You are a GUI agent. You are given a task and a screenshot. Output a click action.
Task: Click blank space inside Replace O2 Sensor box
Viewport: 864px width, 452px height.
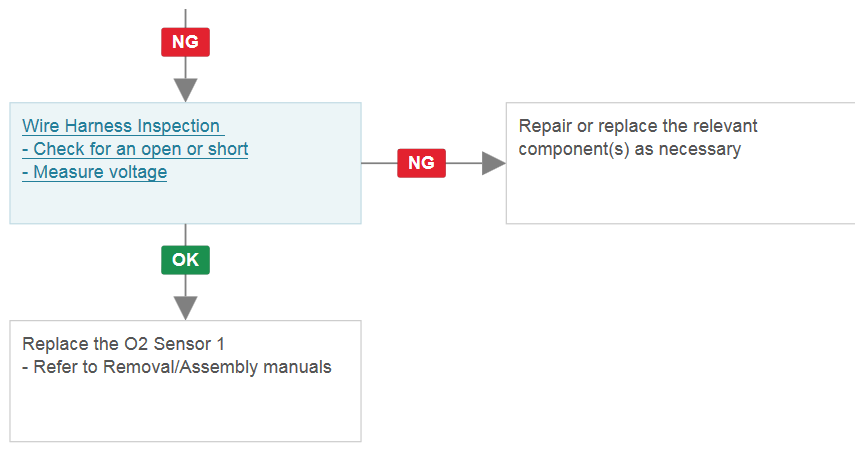pos(185,411)
